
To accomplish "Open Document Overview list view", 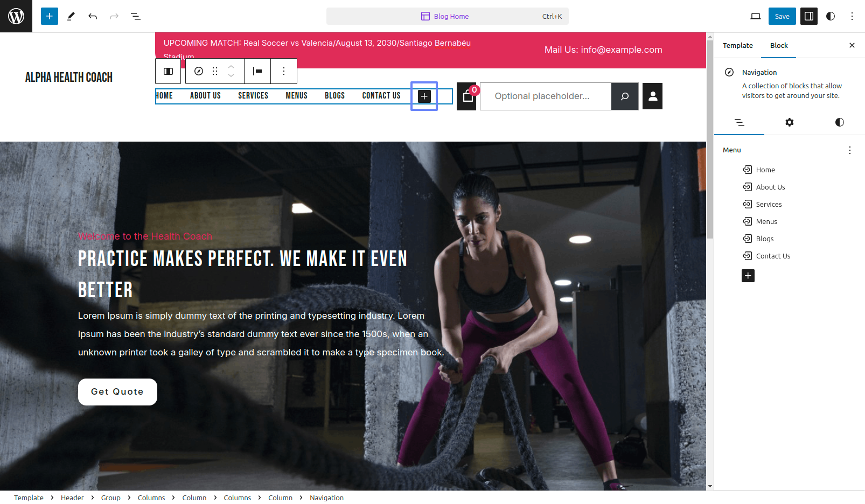I will (x=136, y=16).
